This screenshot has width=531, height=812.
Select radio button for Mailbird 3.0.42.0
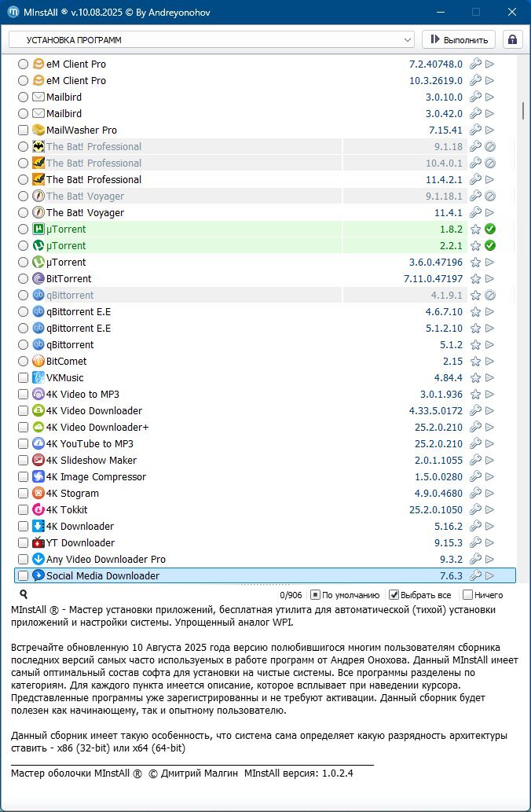(23, 113)
